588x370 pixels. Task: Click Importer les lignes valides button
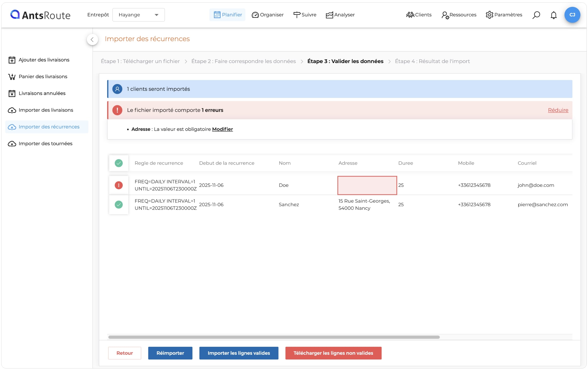click(x=239, y=353)
